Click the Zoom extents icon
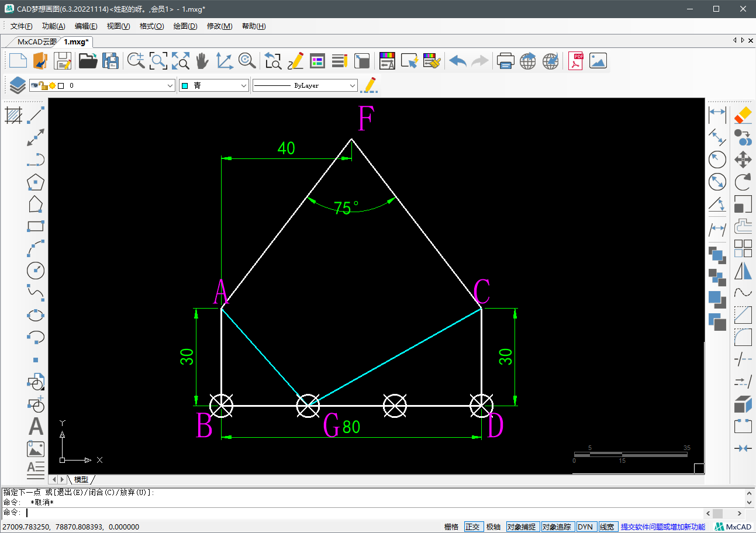Image resolution: width=756 pixels, height=533 pixels. pyautogui.click(x=181, y=61)
